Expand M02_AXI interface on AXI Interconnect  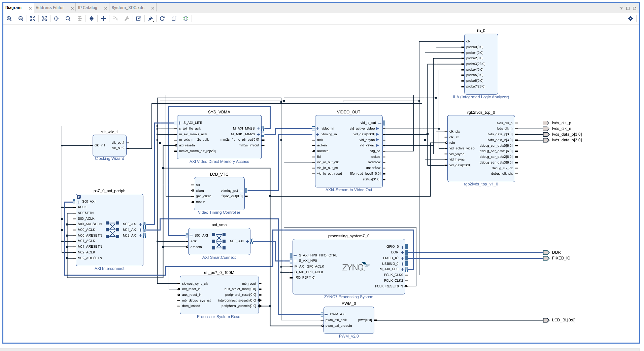tap(140, 236)
